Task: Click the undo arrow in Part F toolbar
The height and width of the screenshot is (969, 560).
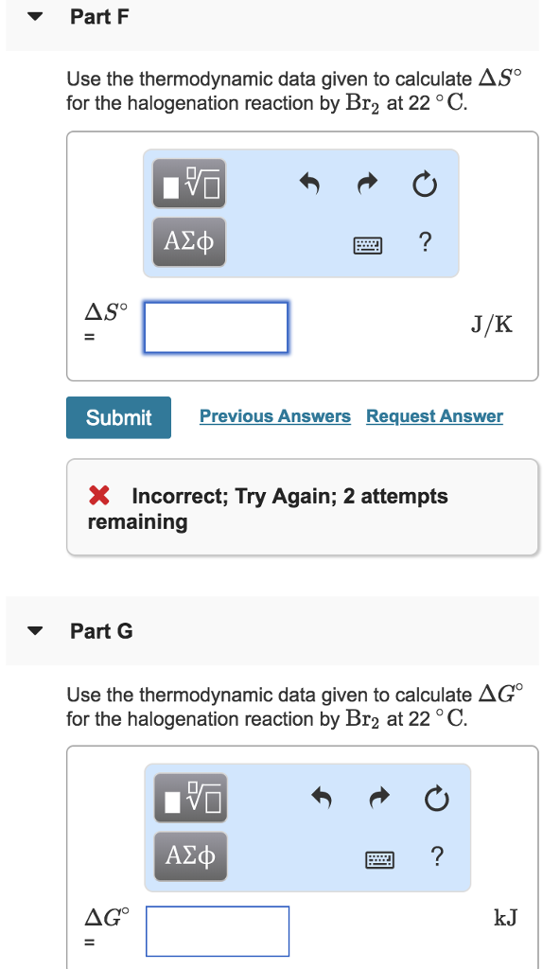Action: tap(310, 185)
